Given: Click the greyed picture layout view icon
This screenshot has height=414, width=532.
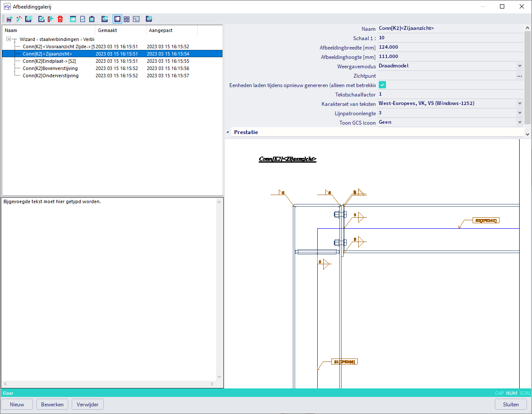Looking at the screenshot, I should (x=136, y=19).
